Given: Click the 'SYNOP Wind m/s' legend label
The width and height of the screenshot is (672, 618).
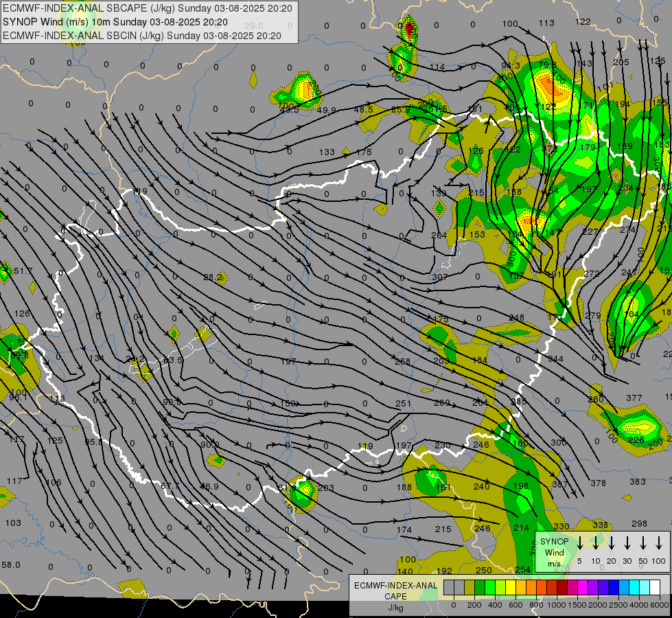Looking at the screenshot, I should [x=555, y=553].
